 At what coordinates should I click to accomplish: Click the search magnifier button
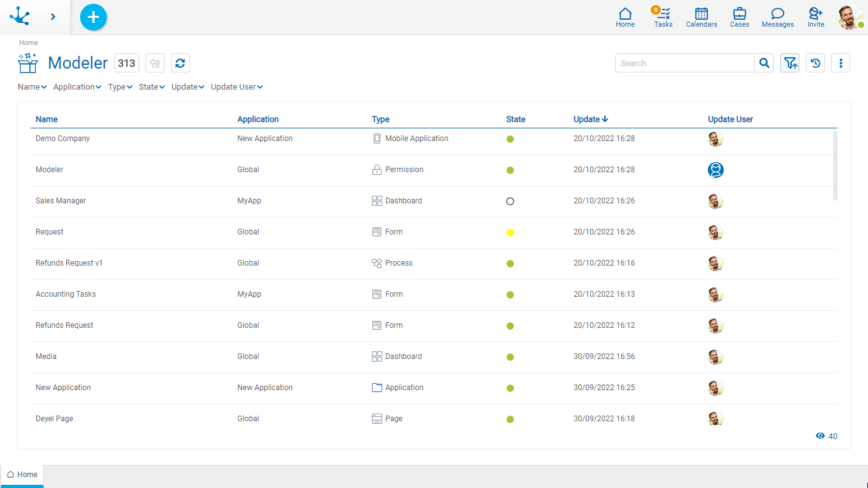coord(764,63)
